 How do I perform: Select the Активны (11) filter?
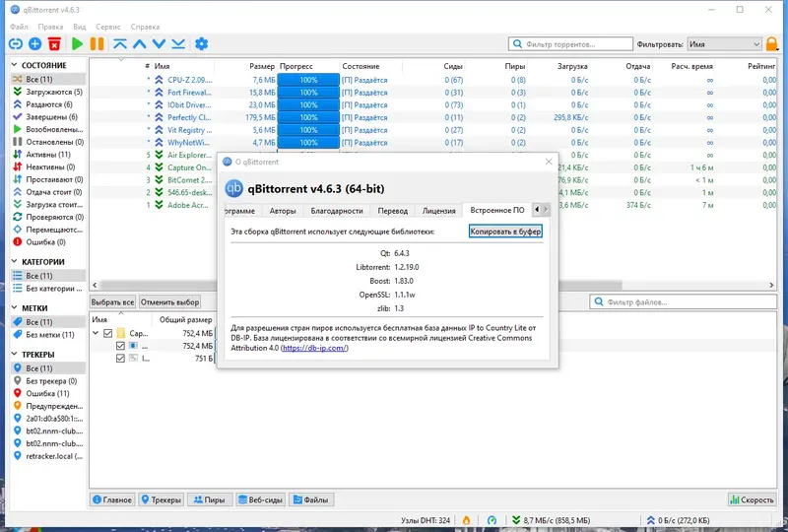coord(48,155)
